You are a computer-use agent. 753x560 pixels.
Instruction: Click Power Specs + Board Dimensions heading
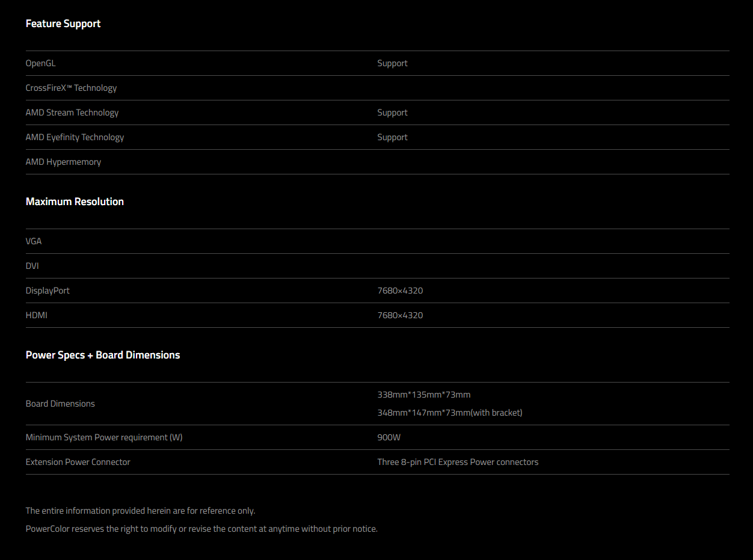(x=103, y=355)
